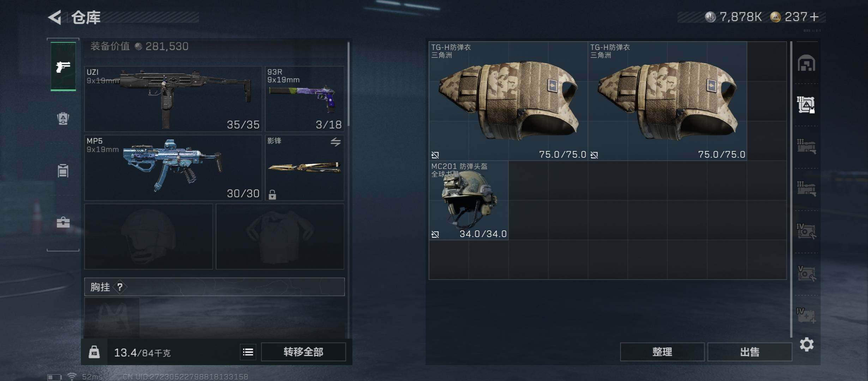Toggle the weight lock icon
868x381 pixels.
[x=94, y=352]
